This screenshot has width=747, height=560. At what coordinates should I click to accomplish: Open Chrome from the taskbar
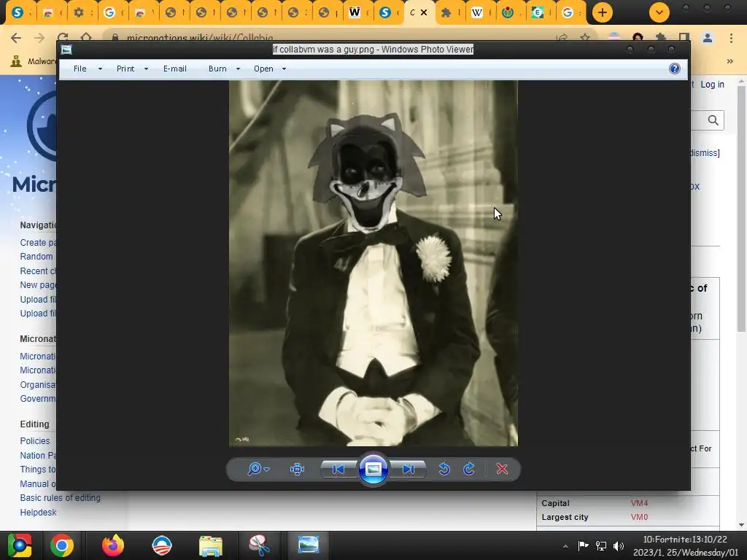pos(62,545)
